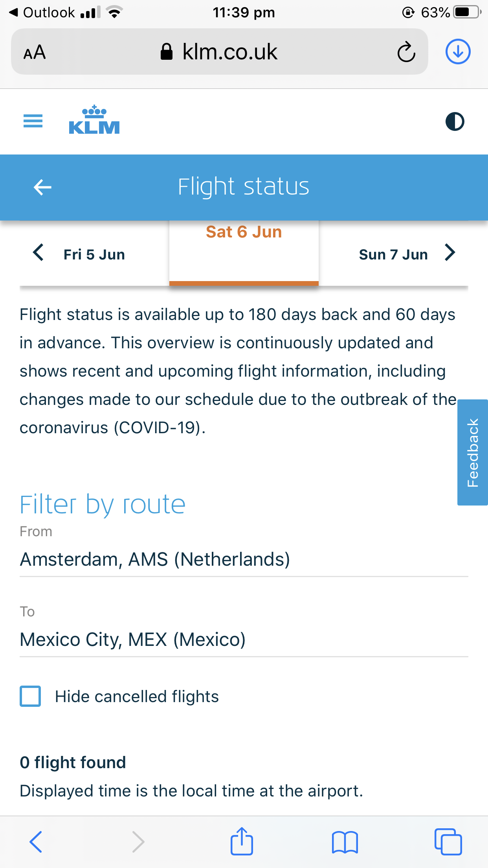Open Safari bookmarks icon
The width and height of the screenshot is (488, 868).
click(x=345, y=842)
